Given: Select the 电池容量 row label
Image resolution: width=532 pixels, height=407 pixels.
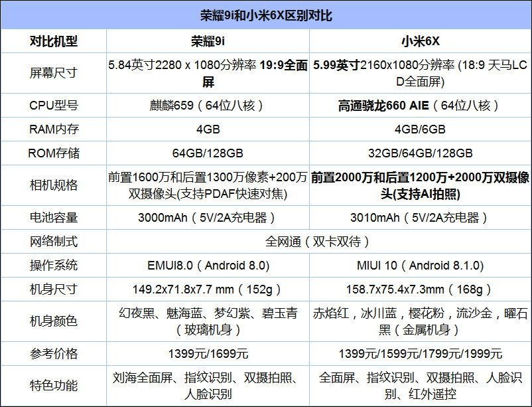Looking at the screenshot, I should pos(54,217).
